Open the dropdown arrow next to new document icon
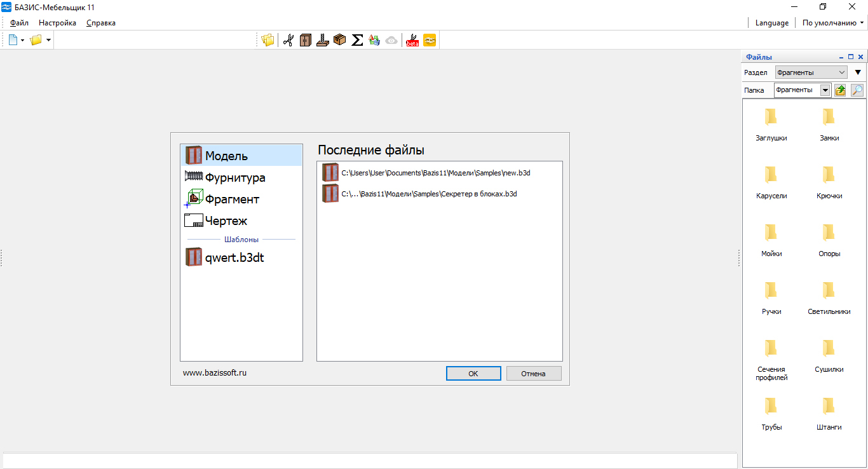This screenshot has height=469, width=868. pyautogui.click(x=22, y=40)
